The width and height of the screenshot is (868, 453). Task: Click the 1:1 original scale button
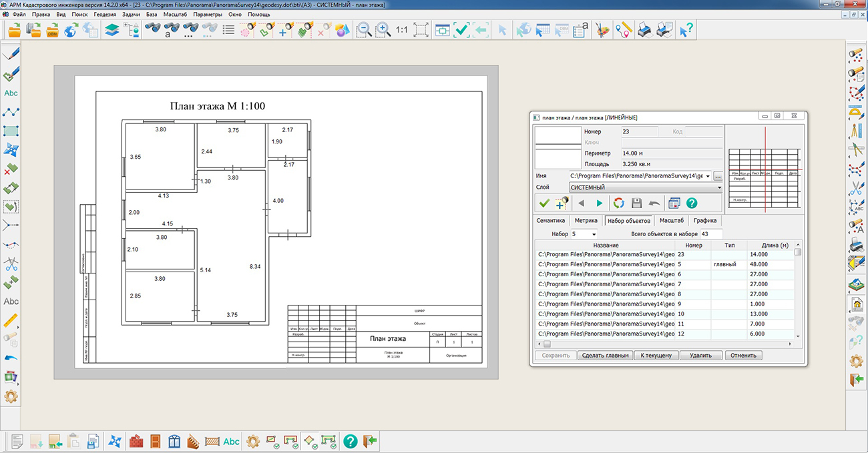pos(402,29)
